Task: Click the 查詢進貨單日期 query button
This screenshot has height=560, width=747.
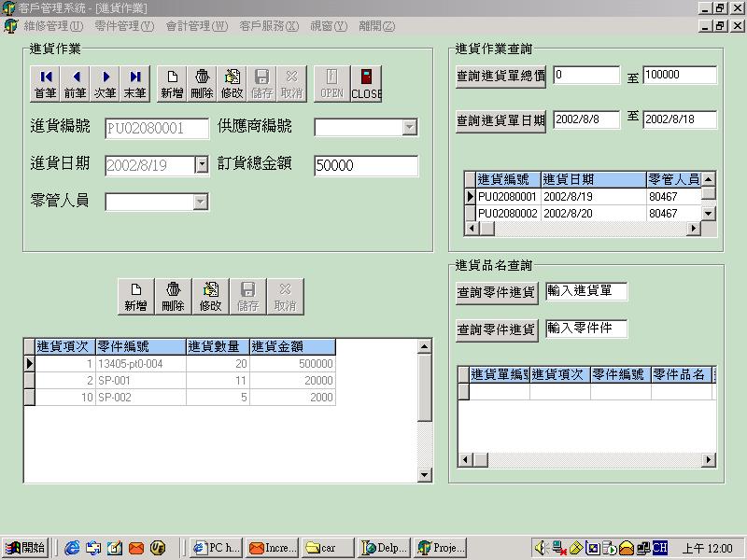Action: [x=500, y=121]
